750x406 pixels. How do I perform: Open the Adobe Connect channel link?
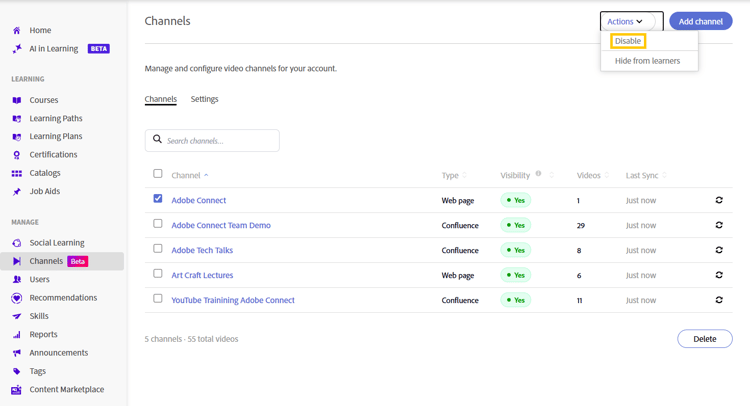[199, 200]
